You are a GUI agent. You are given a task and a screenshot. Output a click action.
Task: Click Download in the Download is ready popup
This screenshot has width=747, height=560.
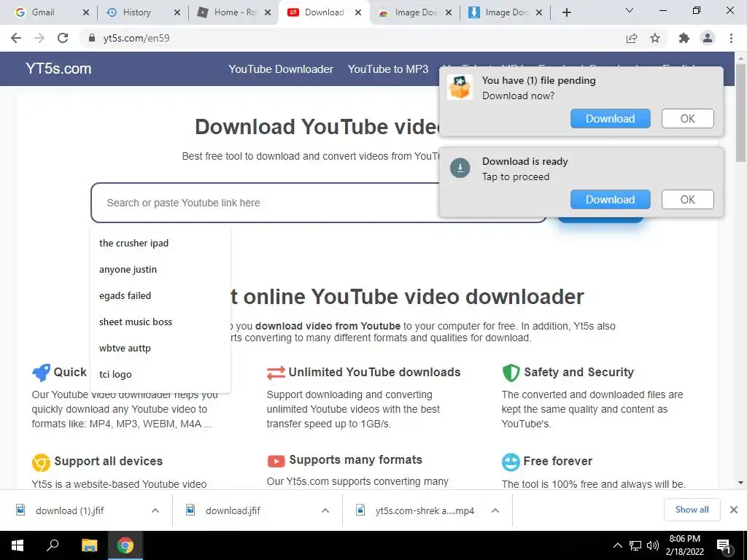coord(611,200)
